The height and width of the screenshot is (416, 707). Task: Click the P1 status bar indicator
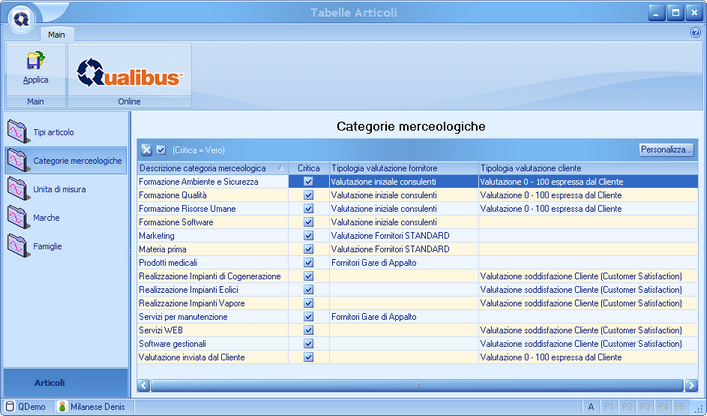609,406
